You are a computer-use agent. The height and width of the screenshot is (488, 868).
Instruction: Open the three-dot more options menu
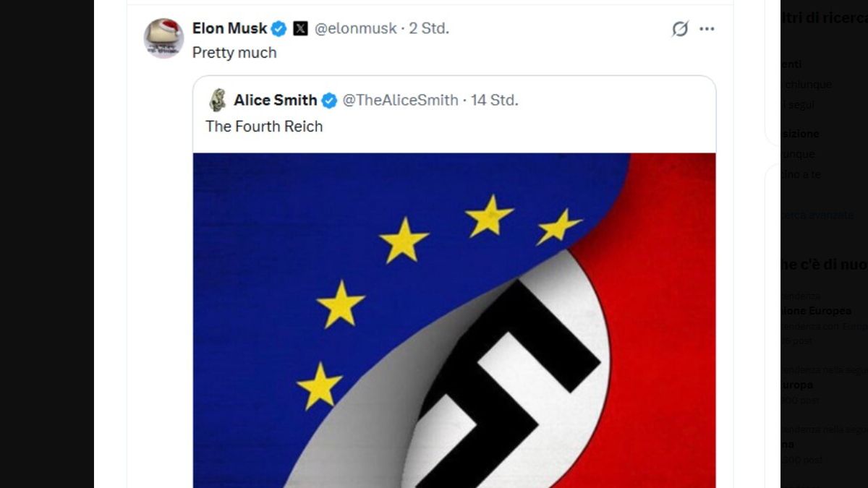[x=707, y=29]
